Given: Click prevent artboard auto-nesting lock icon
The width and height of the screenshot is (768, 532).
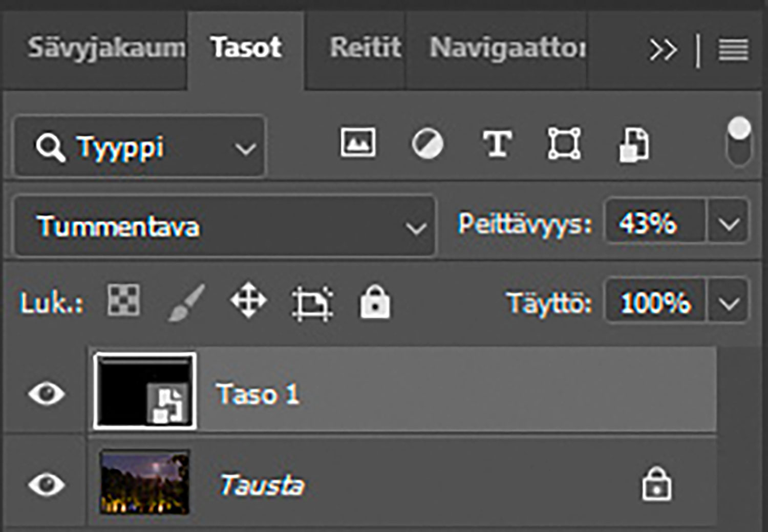Looking at the screenshot, I should 312,303.
